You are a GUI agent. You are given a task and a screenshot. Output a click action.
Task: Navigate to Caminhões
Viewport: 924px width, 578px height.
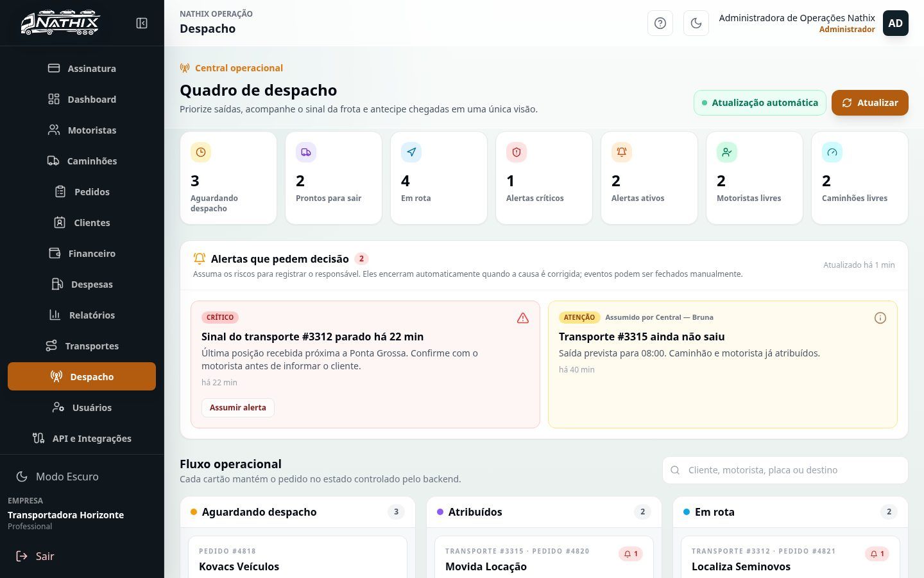(x=82, y=161)
